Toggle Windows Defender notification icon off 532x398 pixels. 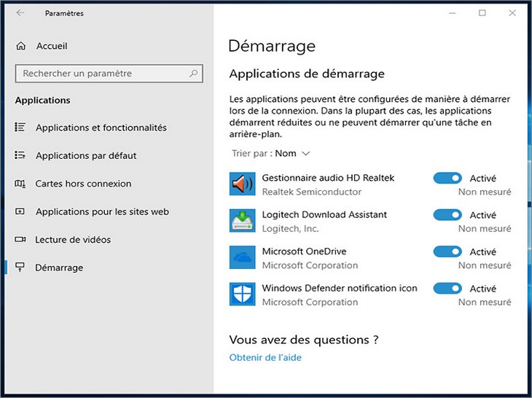[447, 289]
